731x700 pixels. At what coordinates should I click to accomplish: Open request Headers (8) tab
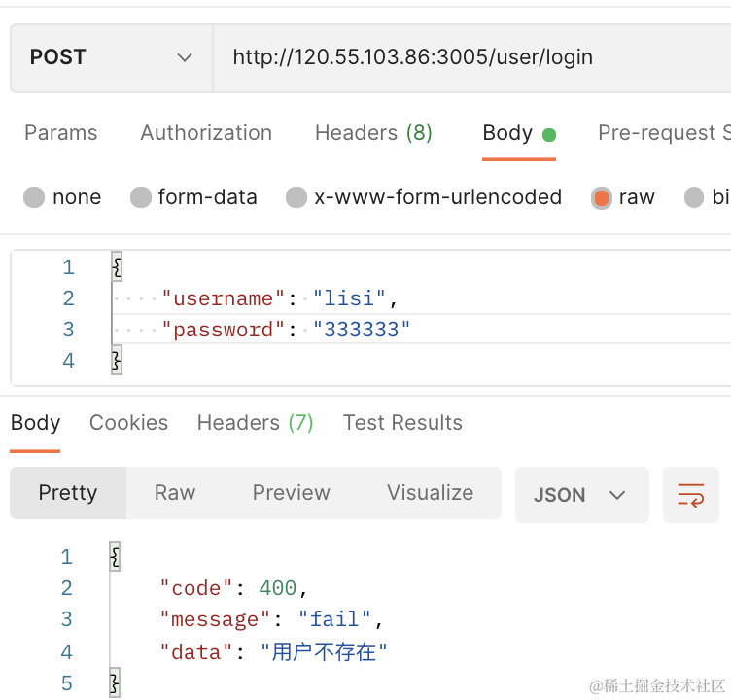(373, 133)
